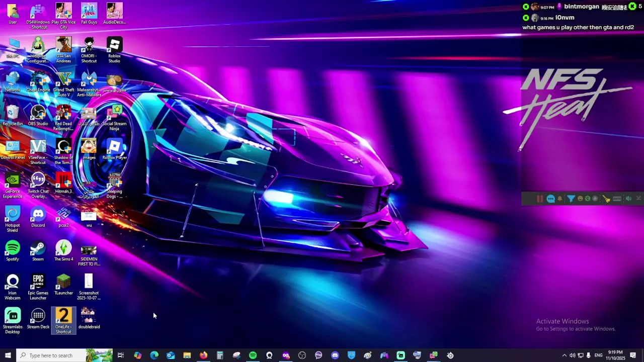Viewport: 644px width, 362px height.
Task: Select the Screenshot 2025-10-07 file
Action: tap(89, 288)
